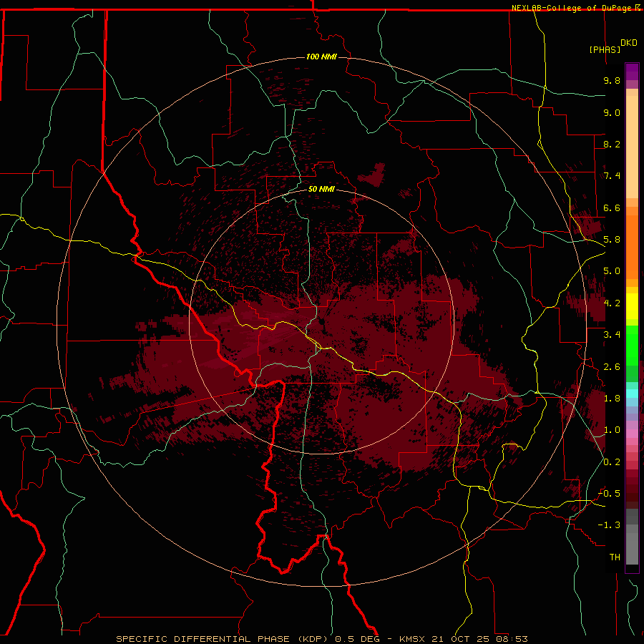Click the 6.6 scale value
644x644 pixels.
(x=612, y=208)
